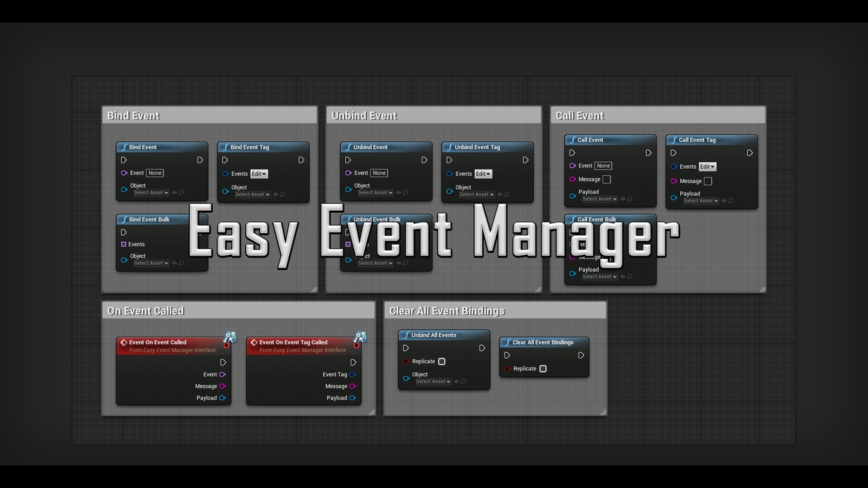The image size is (868, 488).
Task: Open Edit dropdown on Call Event Tag node
Action: pyautogui.click(x=708, y=167)
